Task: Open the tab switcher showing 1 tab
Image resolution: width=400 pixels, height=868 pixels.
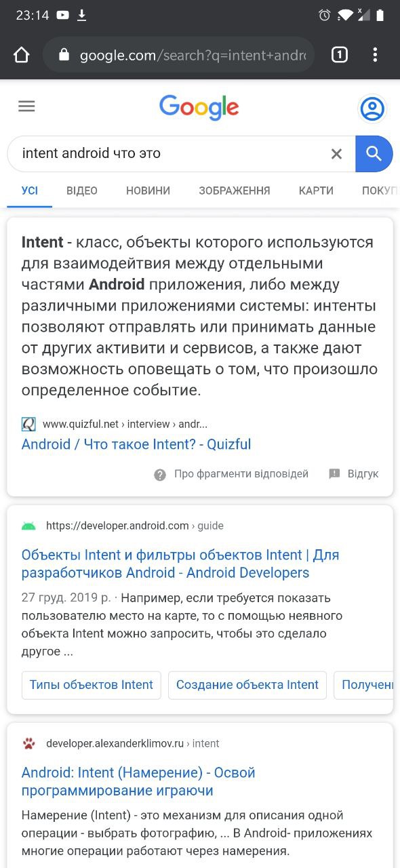Action: tap(340, 55)
